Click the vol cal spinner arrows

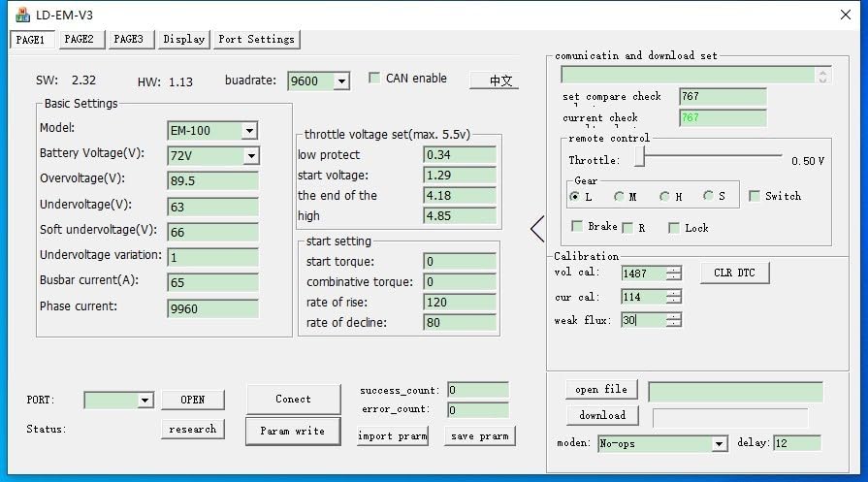tap(674, 273)
